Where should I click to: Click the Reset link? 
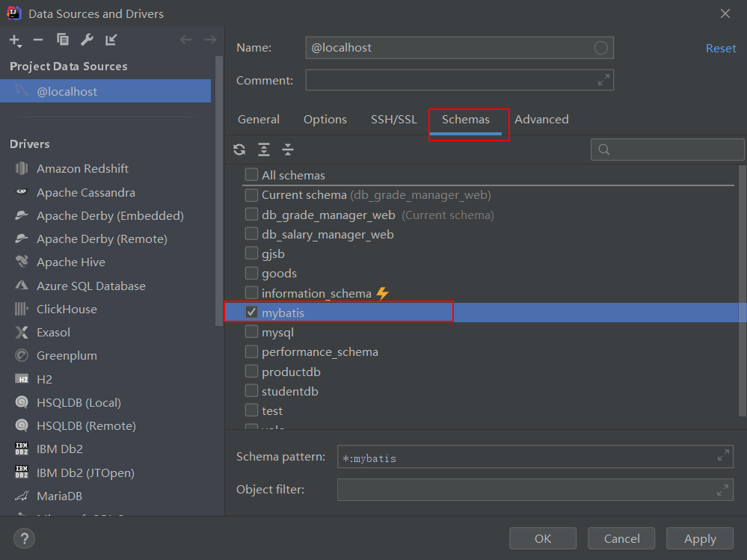pos(721,48)
